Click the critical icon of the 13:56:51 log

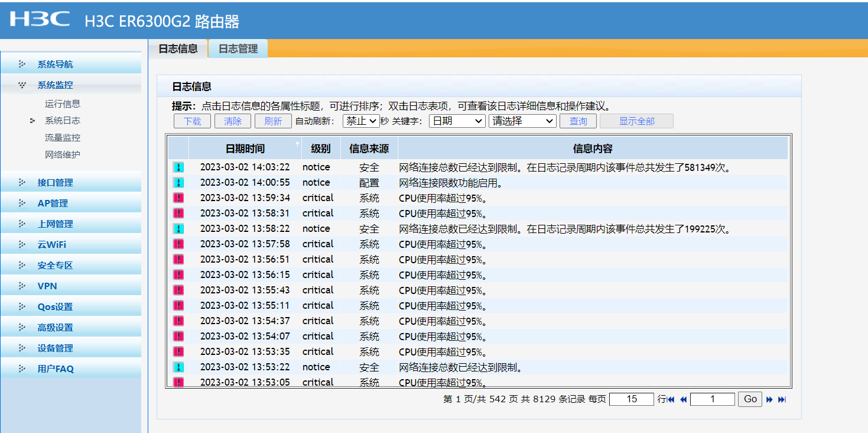[178, 260]
